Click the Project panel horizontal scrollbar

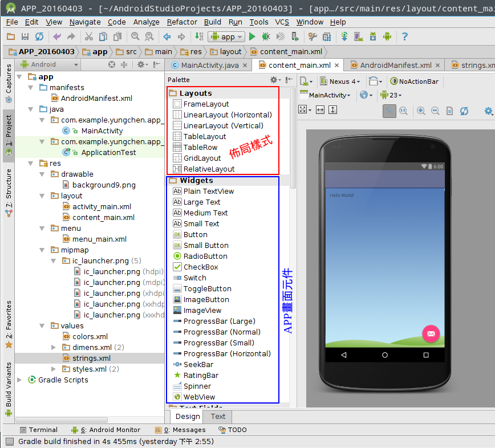pos(62,420)
